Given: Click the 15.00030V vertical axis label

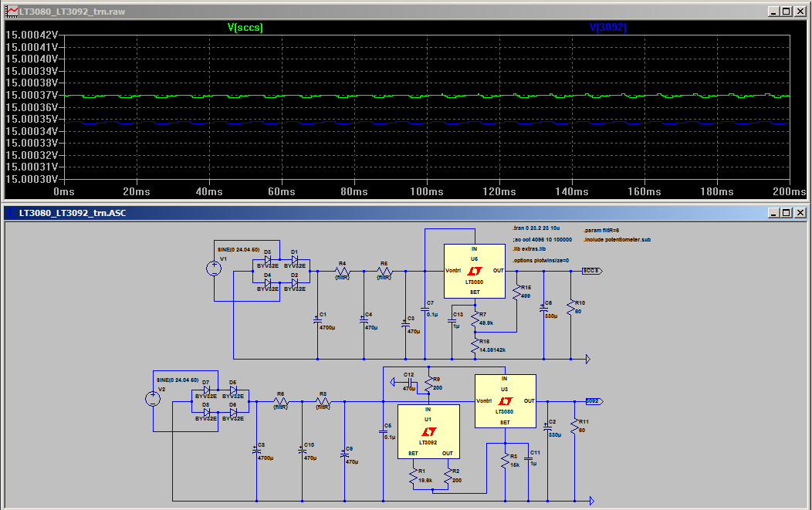Looking at the screenshot, I should 32,179.
